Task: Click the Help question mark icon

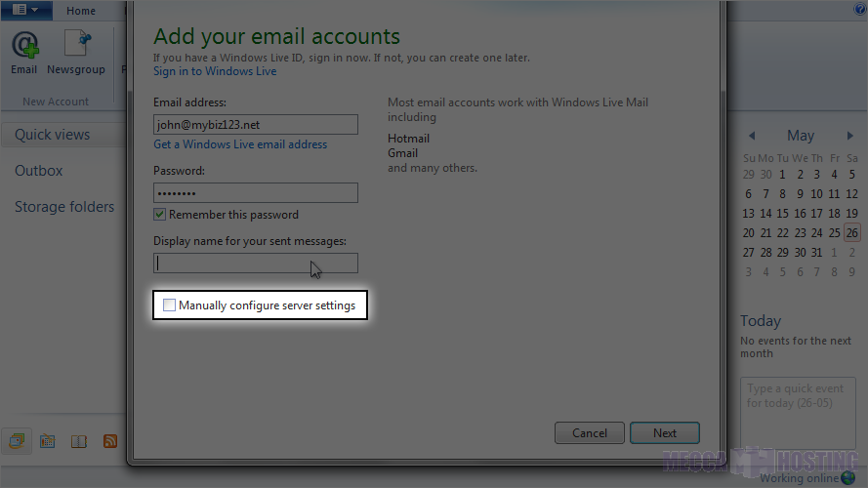Action: pos(860,10)
